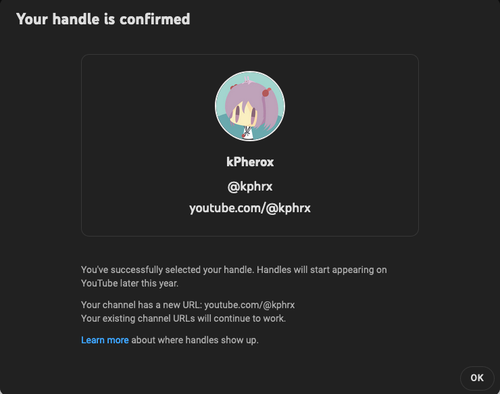Click the OK button
Image resolution: width=500 pixels, height=394 pixels.
pyautogui.click(x=477, y=378)
